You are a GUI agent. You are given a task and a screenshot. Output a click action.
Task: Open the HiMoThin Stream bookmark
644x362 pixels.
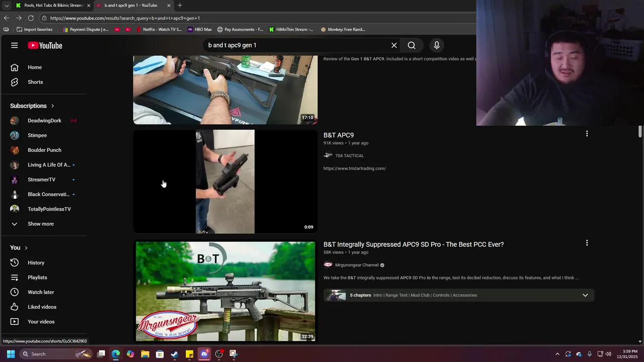pyautogui.click(x=291, y=29)
